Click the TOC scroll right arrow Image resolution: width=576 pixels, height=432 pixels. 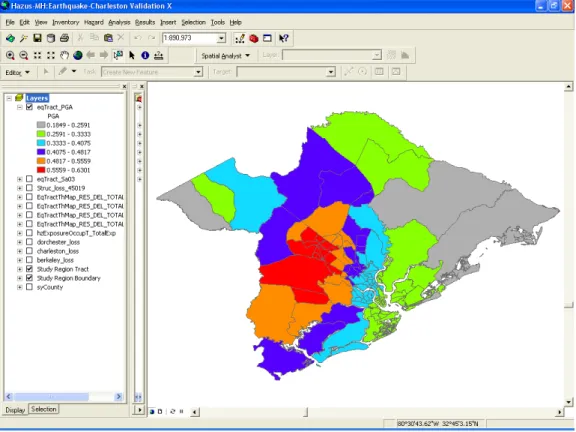coord(119,397)
